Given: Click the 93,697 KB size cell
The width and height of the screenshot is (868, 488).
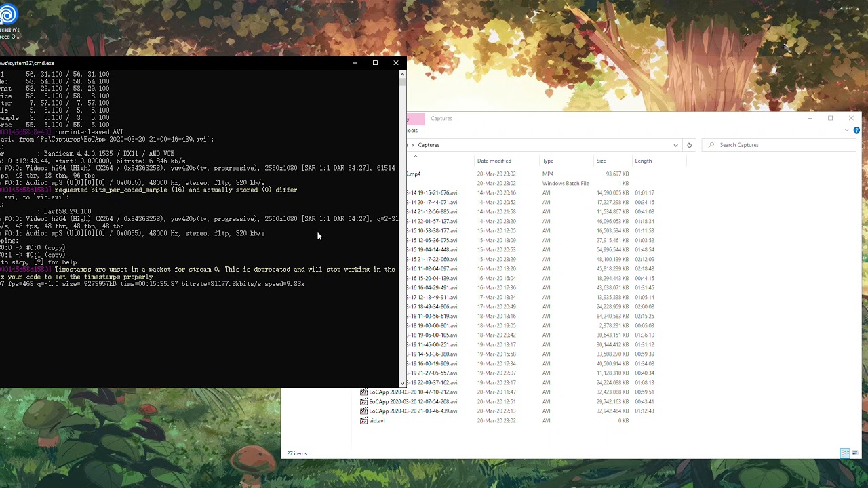Looking at the screenshot, I should (617, 174).
